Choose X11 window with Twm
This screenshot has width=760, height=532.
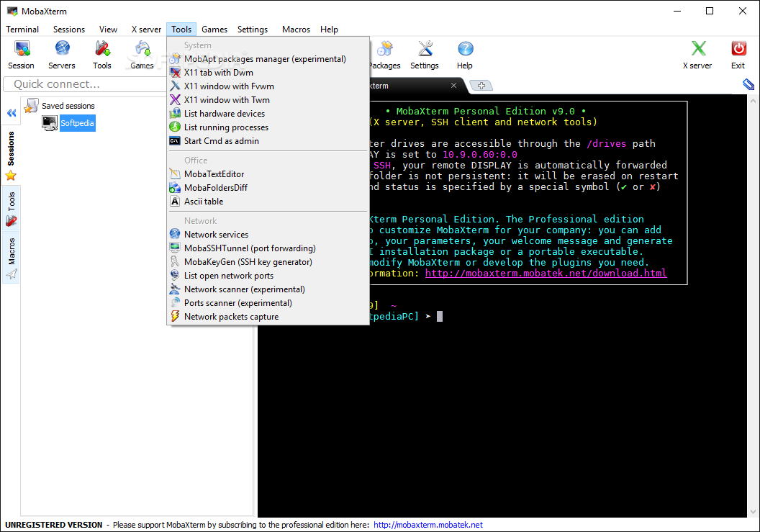pos(268,100)
